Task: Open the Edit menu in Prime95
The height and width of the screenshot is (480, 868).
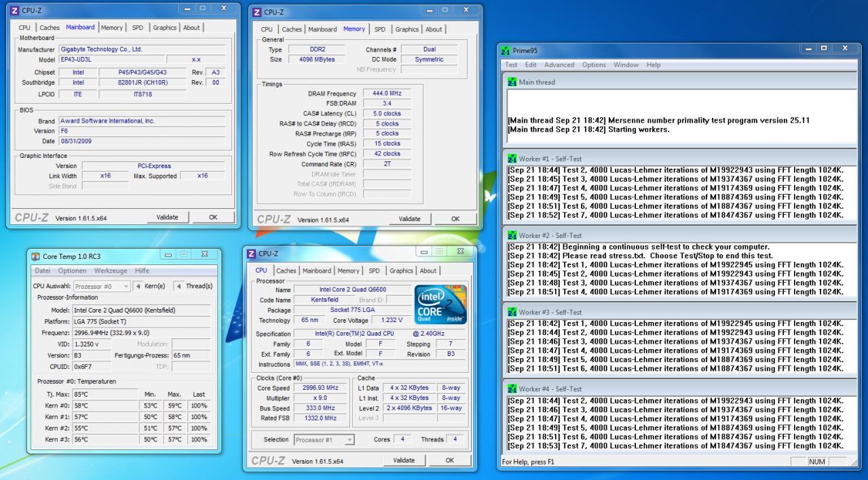Action: point(531,65)
